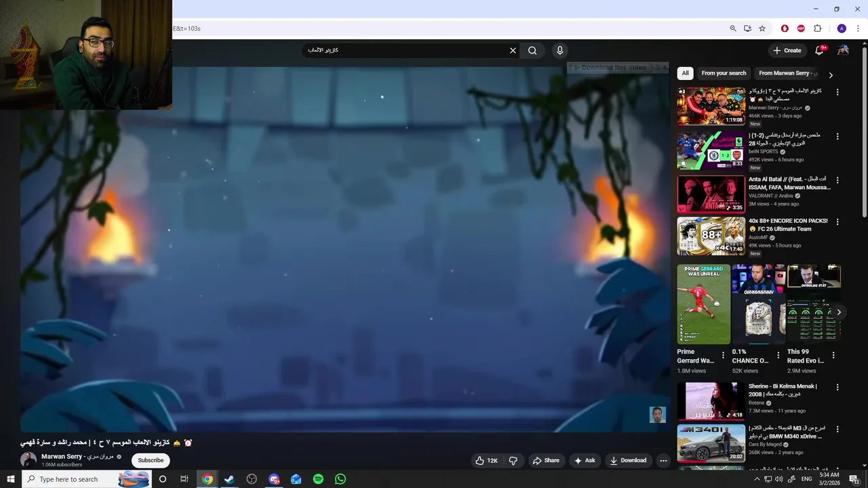Open Spotify from the taskbar
Viewport: 868px width, 488px height.
point(318,479)
